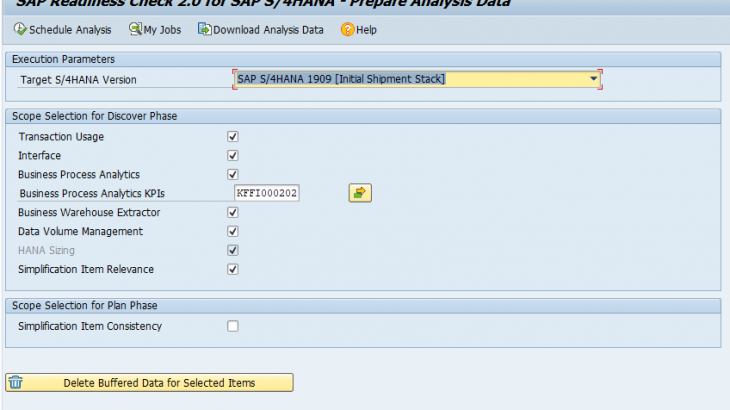Toggle the Data Volume Management checkbox
This screenshot has height=410, width=730.
click(x=233, y=231)
